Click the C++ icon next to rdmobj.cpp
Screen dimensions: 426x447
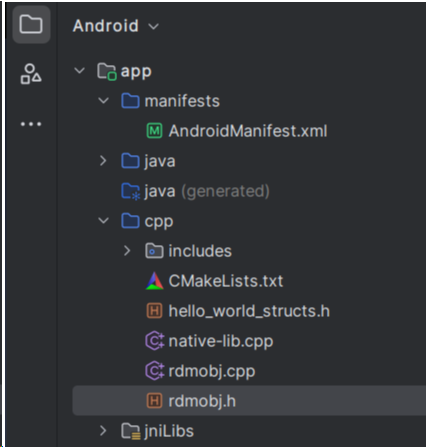[x=155, y=371]
